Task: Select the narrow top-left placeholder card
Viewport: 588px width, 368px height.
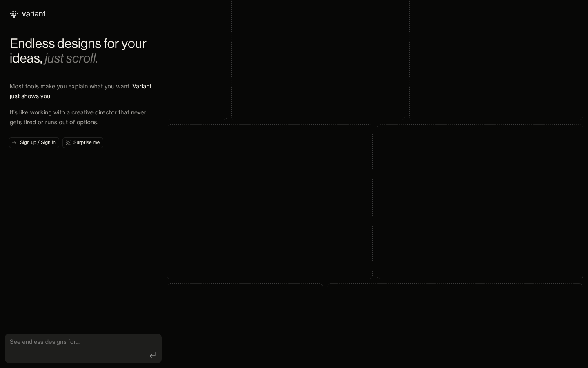Action: [197, 60]
